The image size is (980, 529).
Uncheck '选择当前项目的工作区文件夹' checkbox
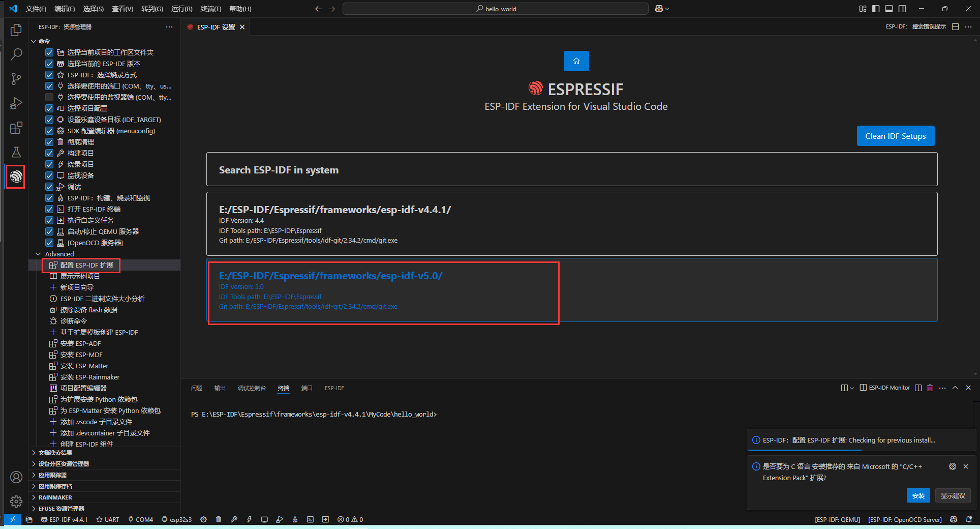tap(49, 52)
